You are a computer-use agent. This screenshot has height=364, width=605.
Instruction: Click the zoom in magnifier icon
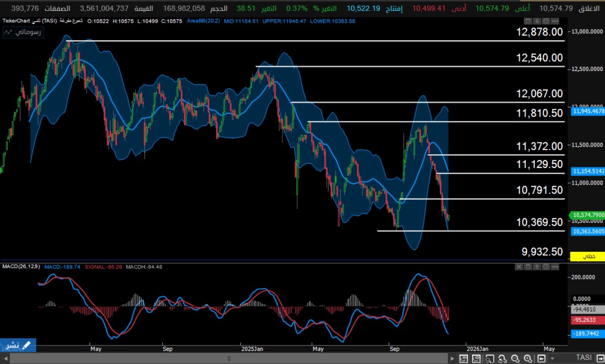528,359
